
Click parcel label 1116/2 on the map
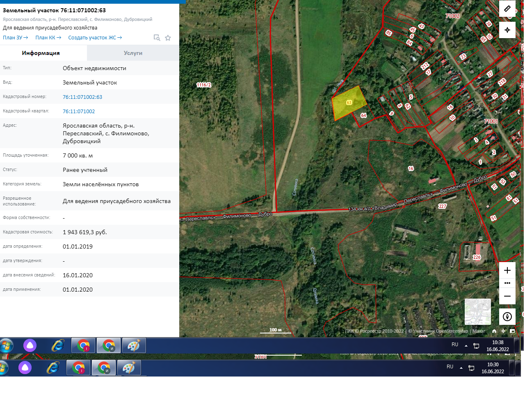coord(204,85)
